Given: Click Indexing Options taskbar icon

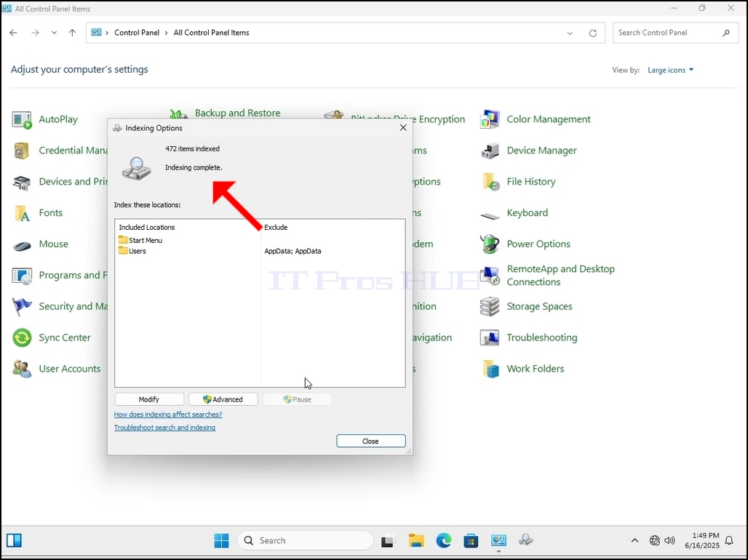Looking at the screenshot, I should (x=525, y=540).
